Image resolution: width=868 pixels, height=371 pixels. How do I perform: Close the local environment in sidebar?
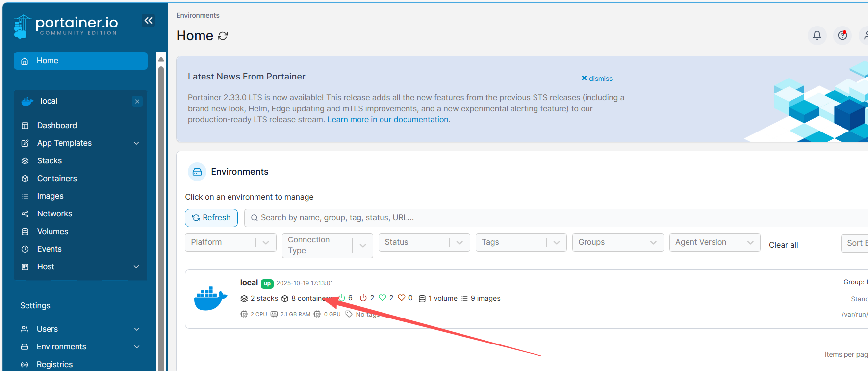point(137,101)
